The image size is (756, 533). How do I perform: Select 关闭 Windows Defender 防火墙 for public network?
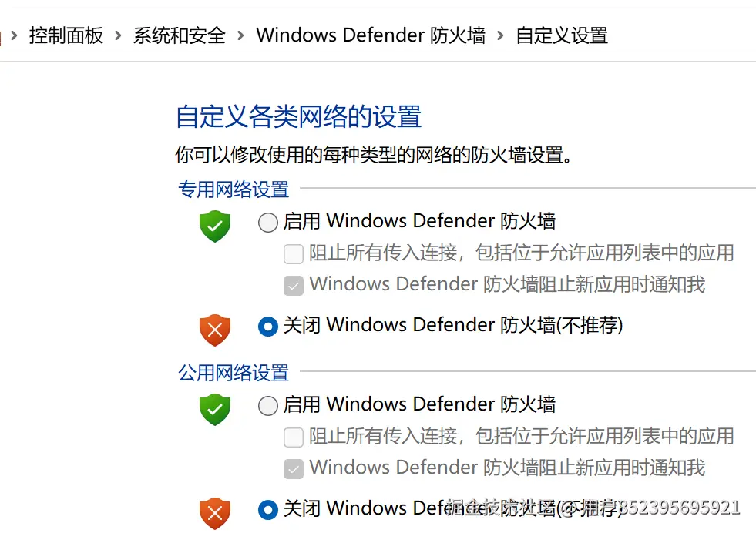click(x=267, y=509)
